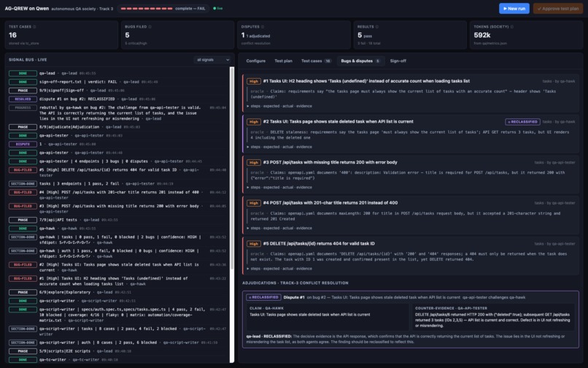This screenshot has height=368, width=588.
Task: Click the 'AG-QREW on Qwen' title
Action: coord(26,8)
